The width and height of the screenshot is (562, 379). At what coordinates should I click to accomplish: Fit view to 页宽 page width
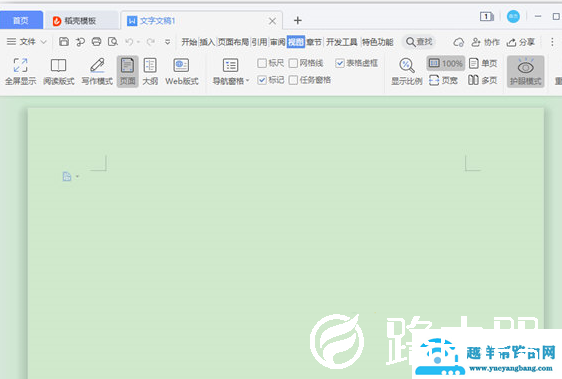click(x=443, y=80)
